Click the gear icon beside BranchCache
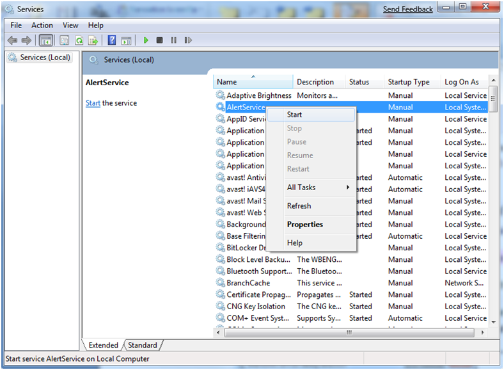Image resolution: width=504 pixels, height=370 pixels. tap(220, 283)
